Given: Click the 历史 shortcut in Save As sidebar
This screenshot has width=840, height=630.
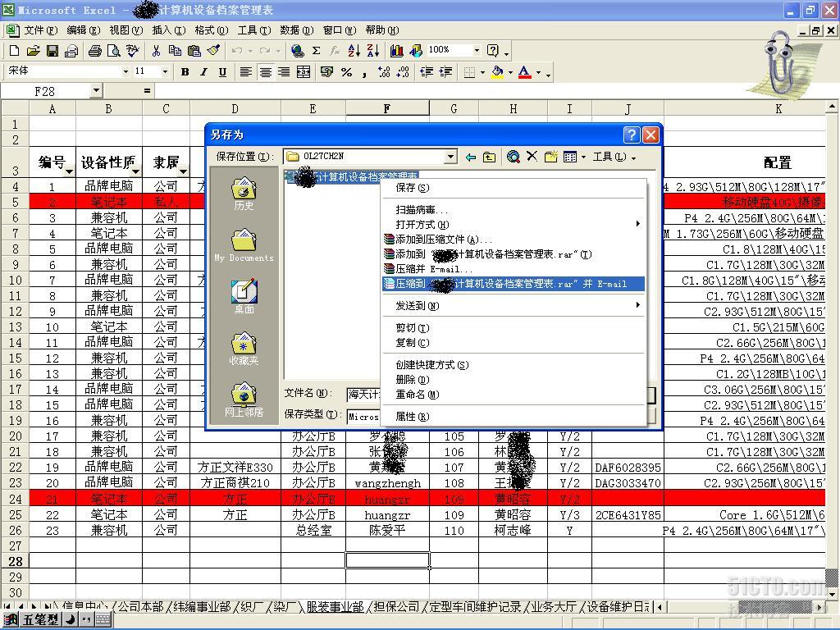Looking at the screenshot, I should pyautogui.click(x=244, y=194).
